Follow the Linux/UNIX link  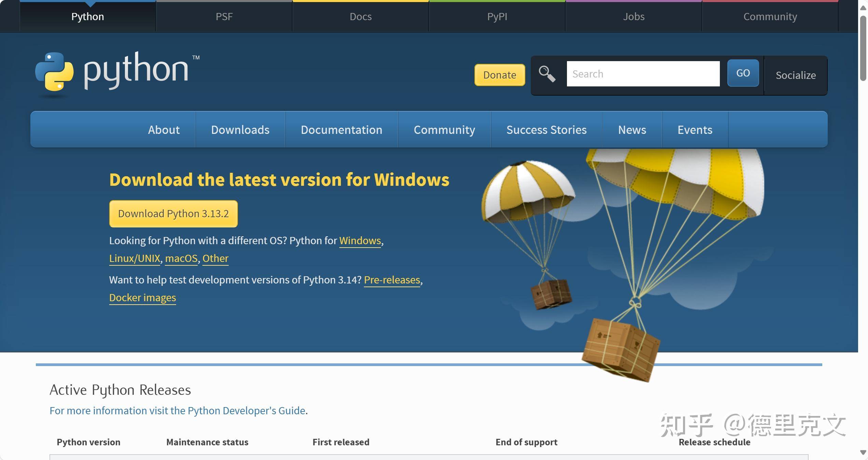click(x=134, y=259)
